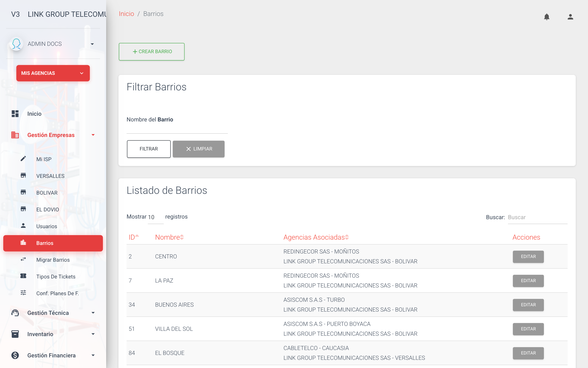The height and width of the screenshot is (368, 588).
Task: Click the Barrios city icon
Action: coord(23,242)
